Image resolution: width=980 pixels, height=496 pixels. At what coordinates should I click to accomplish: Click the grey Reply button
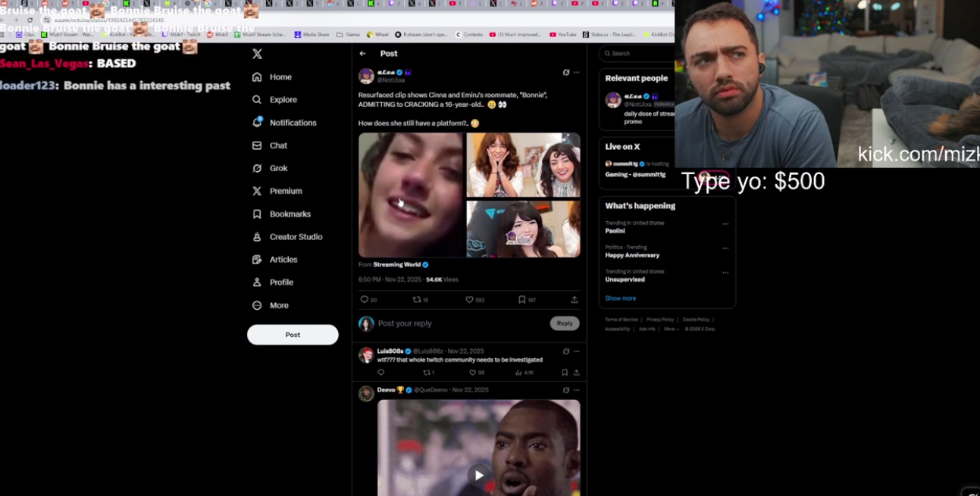(x=565, y=323)
